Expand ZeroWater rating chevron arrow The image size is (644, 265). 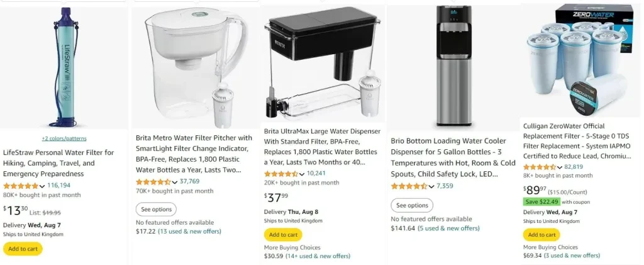560,167
